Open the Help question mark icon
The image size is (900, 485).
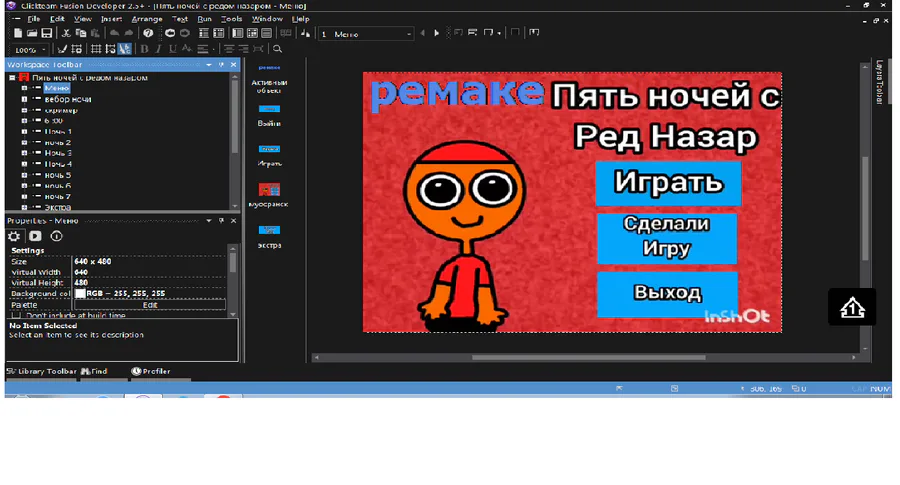point(148,33)
